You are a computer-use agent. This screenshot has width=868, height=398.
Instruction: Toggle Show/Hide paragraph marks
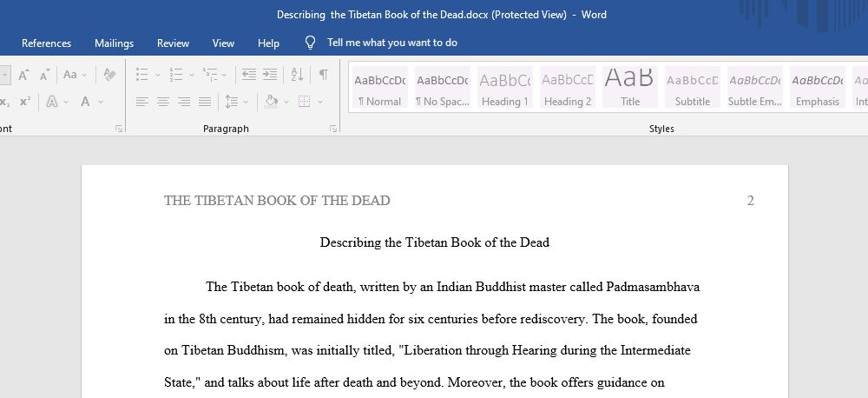coord(324,75)
